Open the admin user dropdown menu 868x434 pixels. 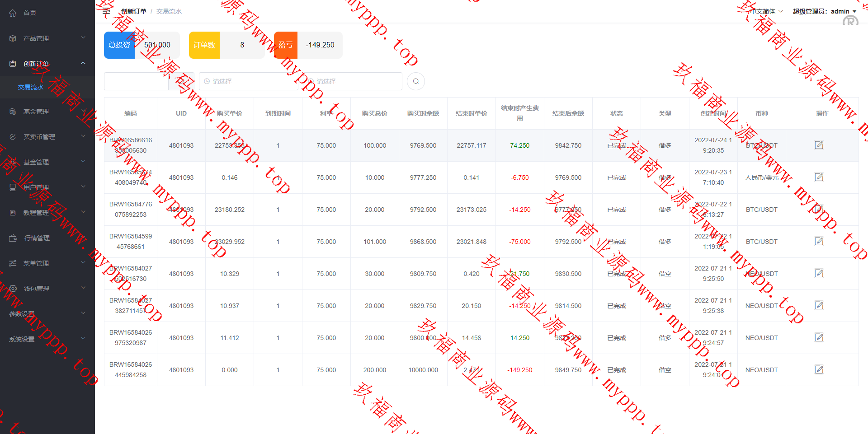click(825, 11)
